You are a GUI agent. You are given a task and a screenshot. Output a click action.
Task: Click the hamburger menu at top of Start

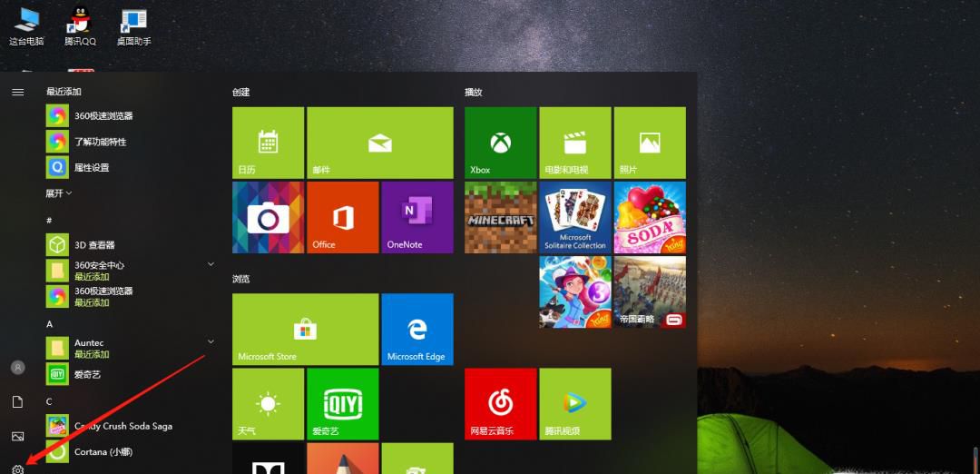(x=17, y=92)
